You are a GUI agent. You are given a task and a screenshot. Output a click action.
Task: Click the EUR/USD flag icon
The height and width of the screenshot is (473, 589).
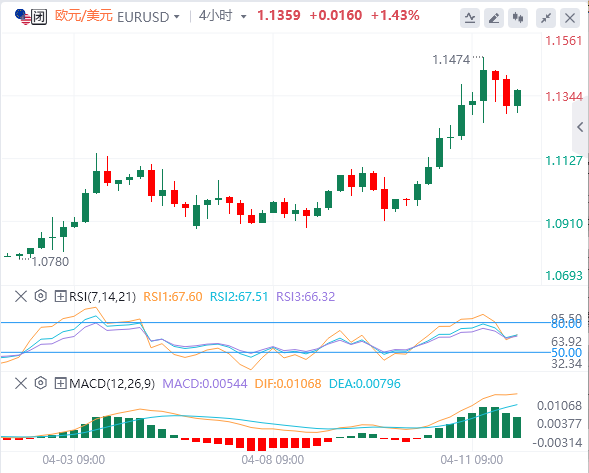pyautogui.click(x=23, y=17)
